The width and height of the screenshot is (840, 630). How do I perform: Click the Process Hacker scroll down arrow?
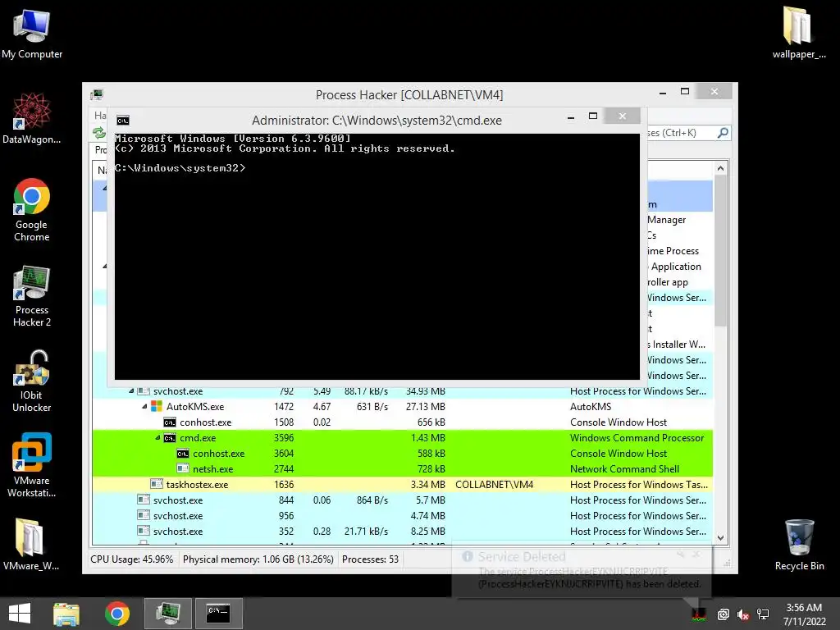pos(720,537)
